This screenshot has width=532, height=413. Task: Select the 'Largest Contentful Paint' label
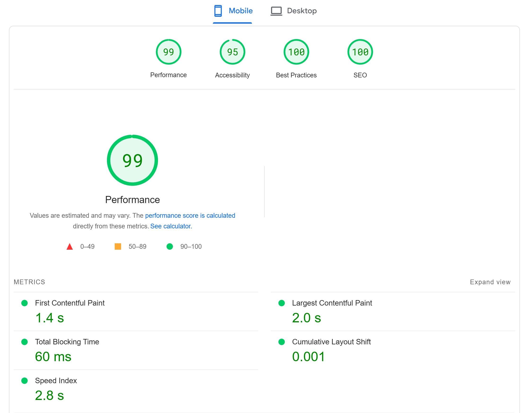pyautogui.click(x=332, y=303)
